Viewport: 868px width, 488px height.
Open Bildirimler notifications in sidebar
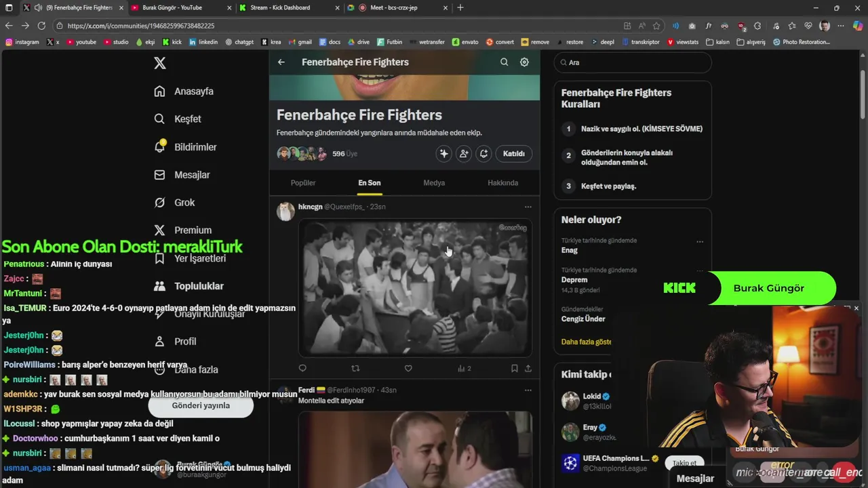185,147
